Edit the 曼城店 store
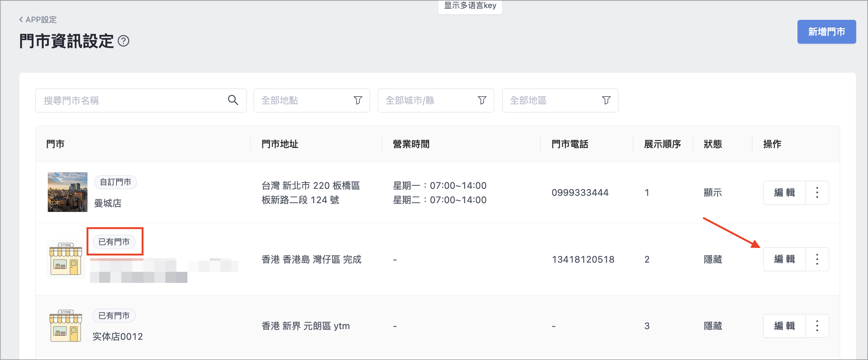 coord(785,192)
